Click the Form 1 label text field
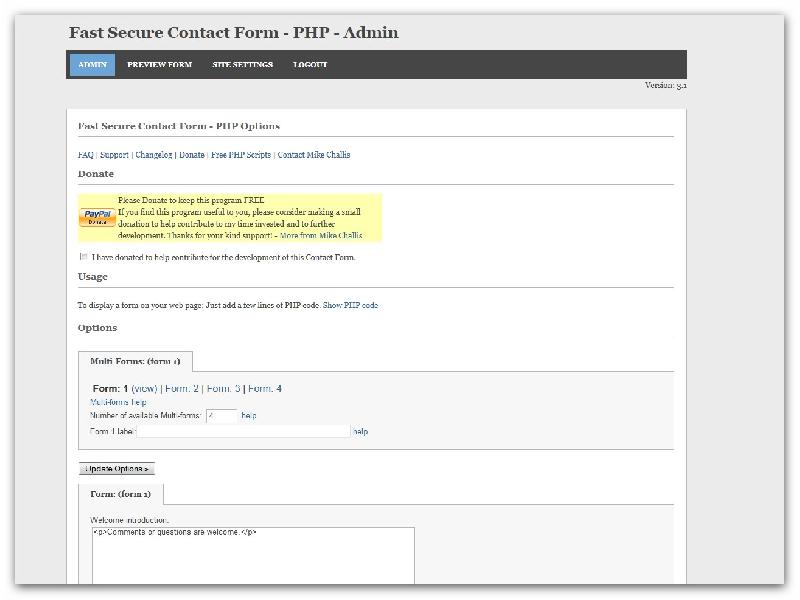 pos(243,431)
